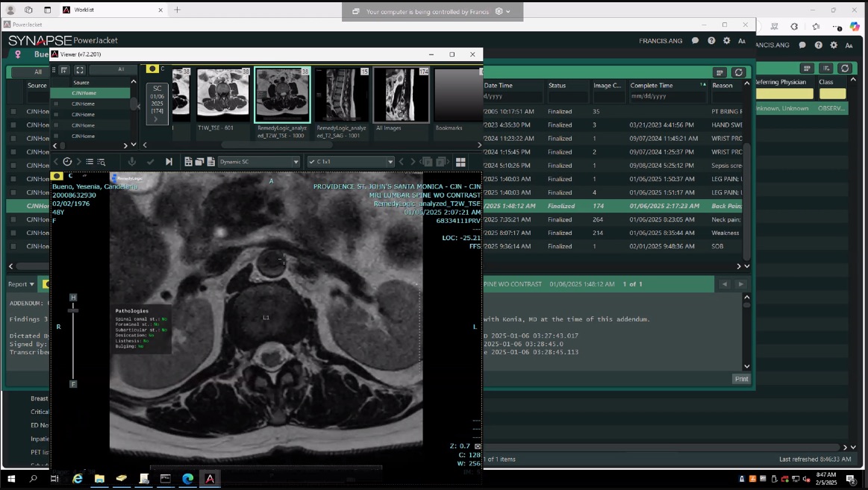Click the Windows Start button
The width and height of the screenshot is (868, 490).
tap(11, 479)
